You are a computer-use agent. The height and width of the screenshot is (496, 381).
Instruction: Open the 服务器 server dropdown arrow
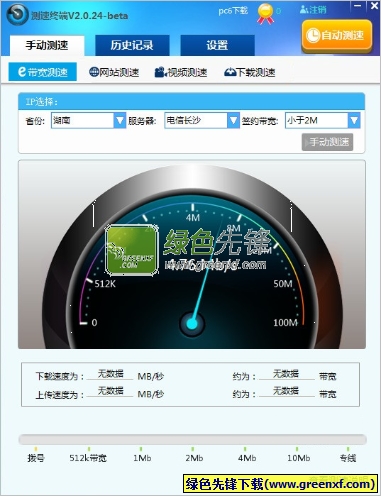tap(233, 120)
